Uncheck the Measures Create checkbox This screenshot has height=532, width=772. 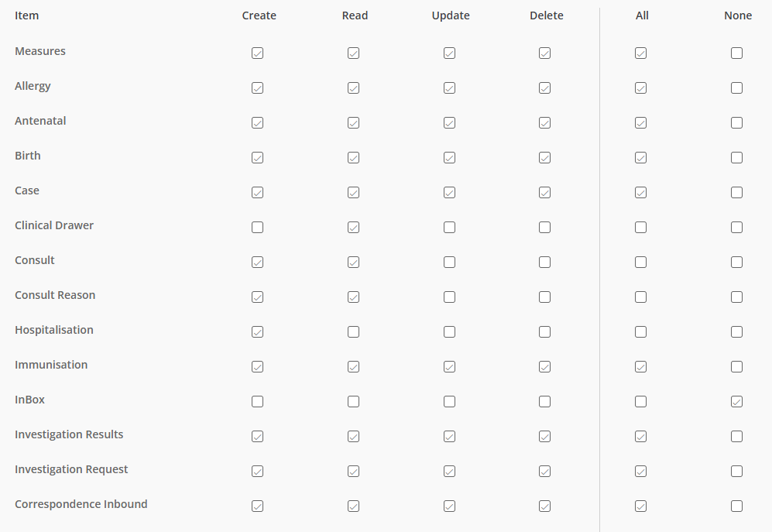258,53
